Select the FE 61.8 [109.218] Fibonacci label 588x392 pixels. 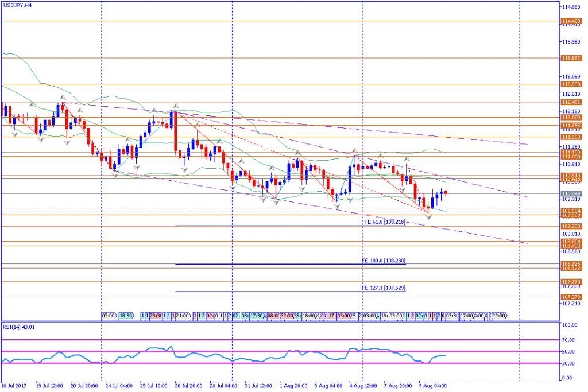[385, 222]
